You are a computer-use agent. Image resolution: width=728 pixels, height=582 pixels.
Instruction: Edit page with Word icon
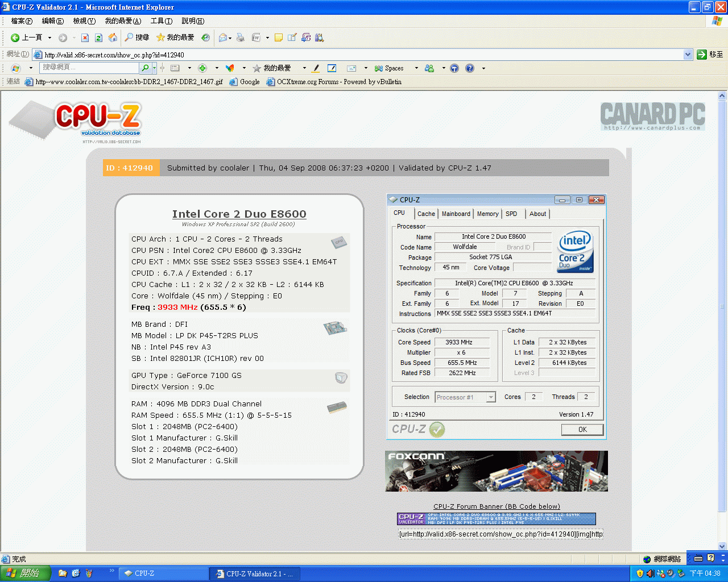pyautogui.click(x=256, y=38)
